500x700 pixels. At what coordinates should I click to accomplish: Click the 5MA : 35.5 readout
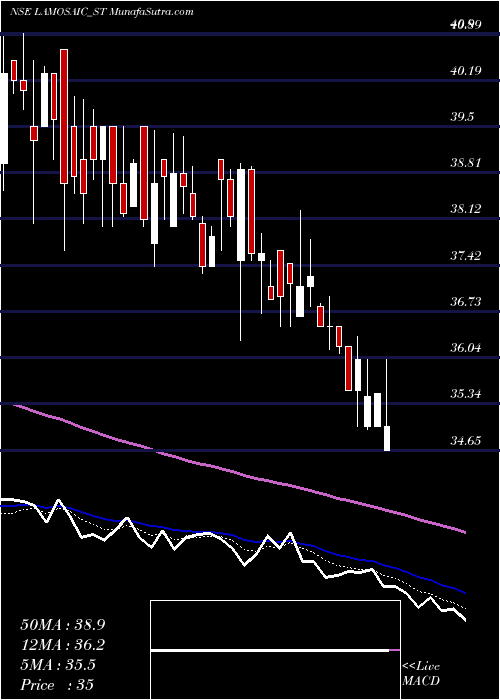[x=57, y=665]
